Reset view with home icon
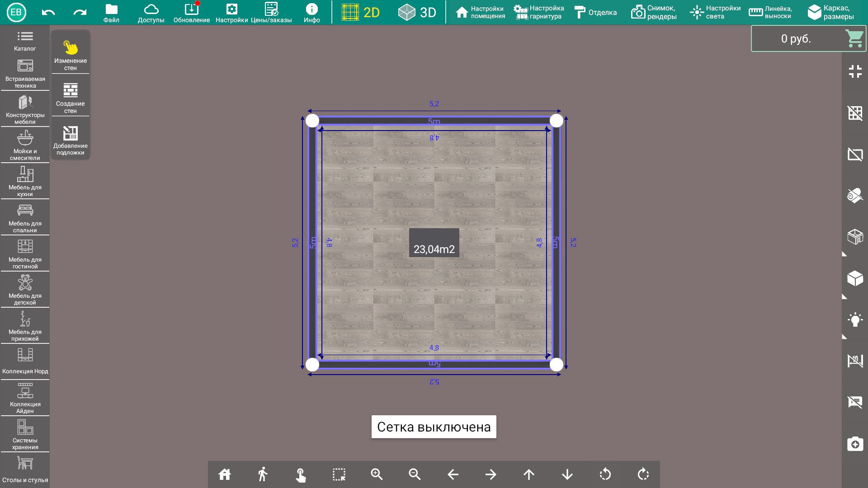This screenshot has width=868, height=488. pos(225,474)
